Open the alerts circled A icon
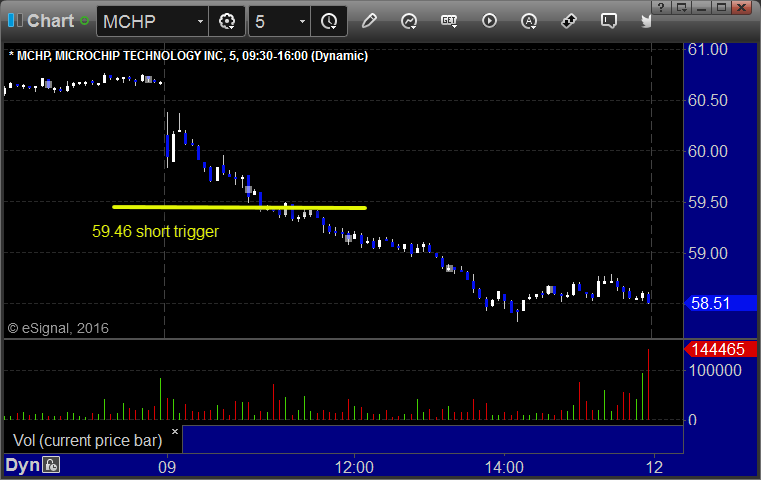This screenshot has width=761, height=480. [529, 21]
